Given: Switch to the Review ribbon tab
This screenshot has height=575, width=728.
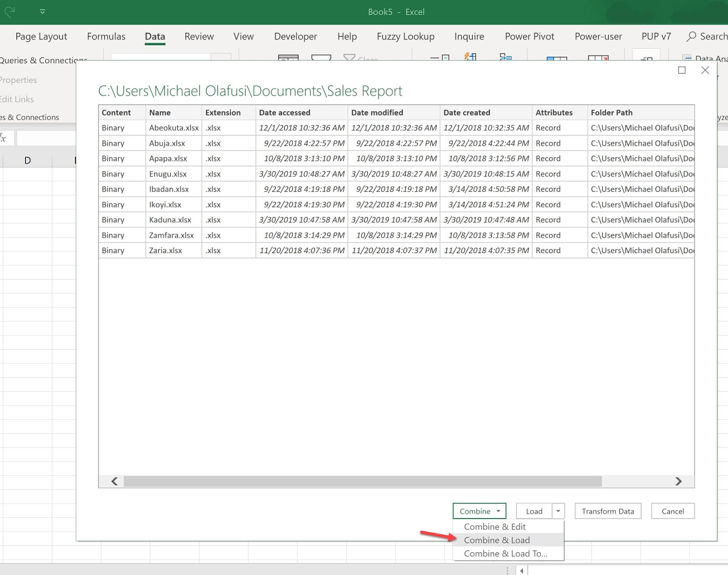Looking at the screenshot, I should (198, 36).
